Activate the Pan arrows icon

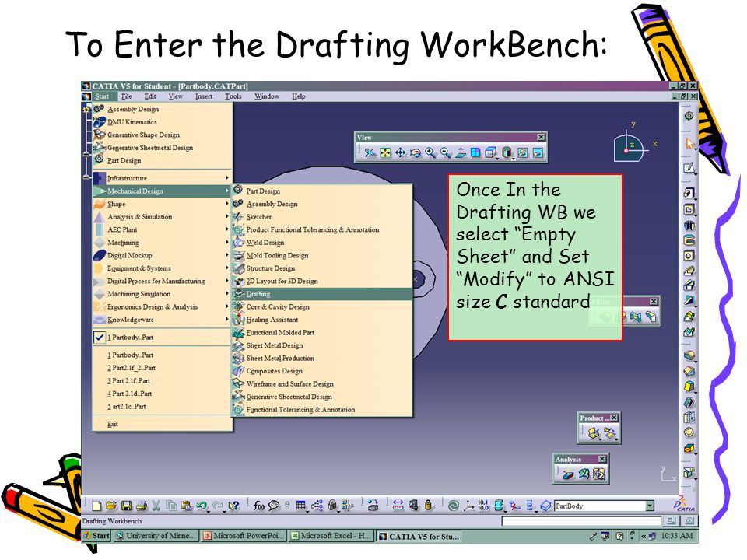pyautogui.click(x=400, y=153)
